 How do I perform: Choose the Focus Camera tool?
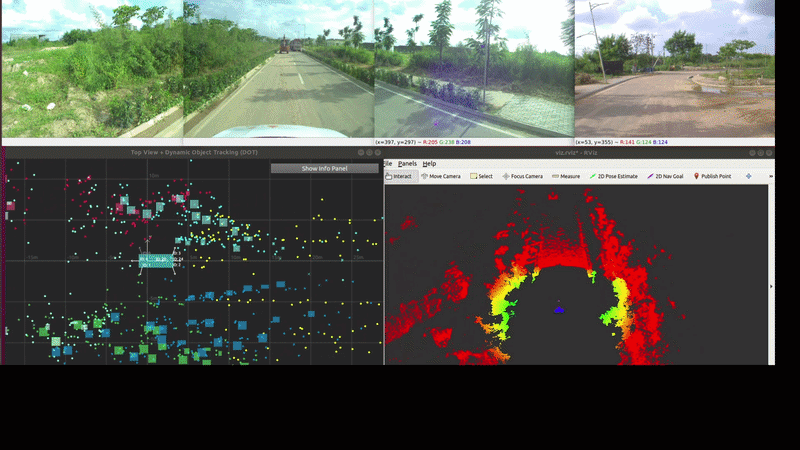point(522,176)
